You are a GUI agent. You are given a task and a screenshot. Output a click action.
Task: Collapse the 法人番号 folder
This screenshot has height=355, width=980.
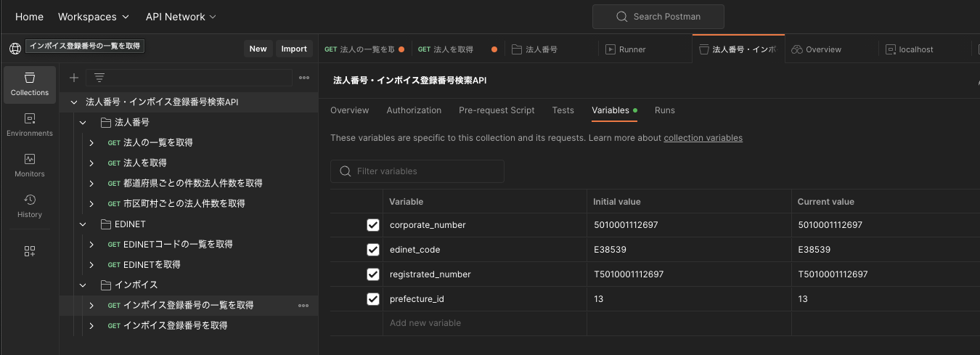click(x=83, y=122)
